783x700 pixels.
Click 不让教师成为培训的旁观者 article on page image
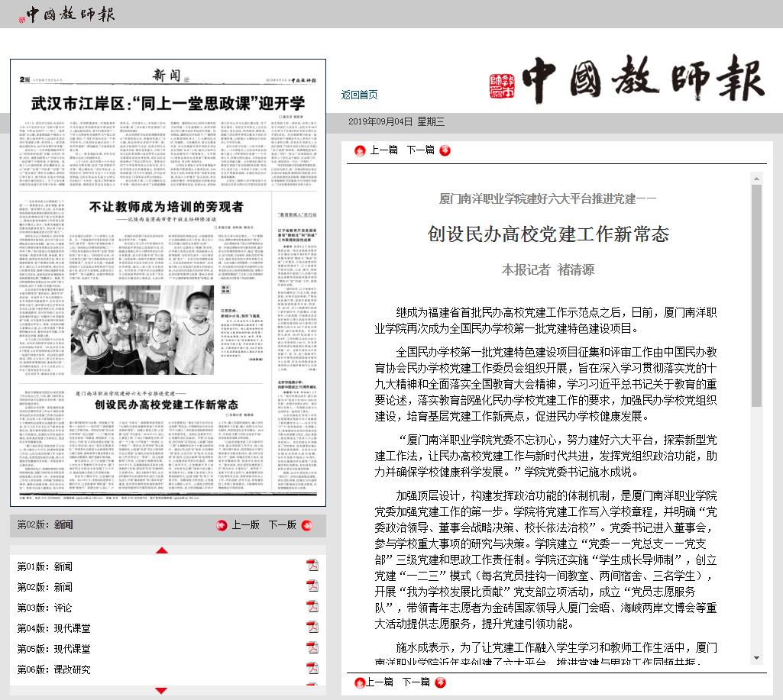coord(166,206)
